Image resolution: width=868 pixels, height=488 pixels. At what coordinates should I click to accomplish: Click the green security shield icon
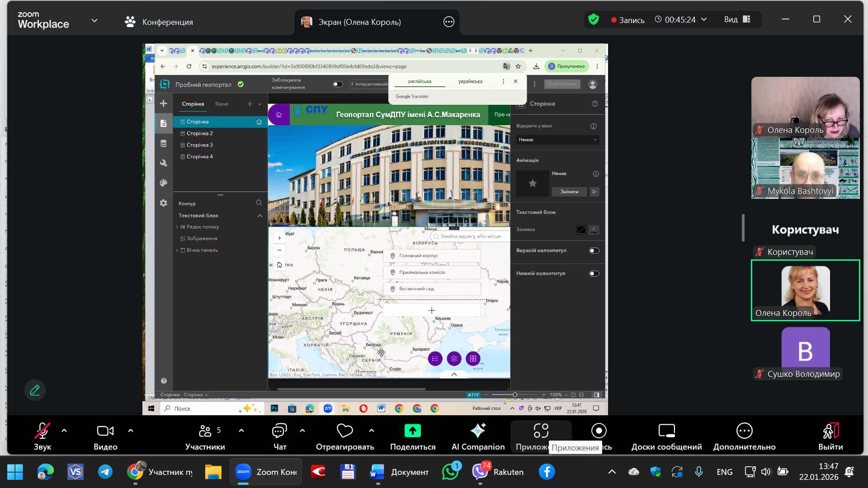coord(594,19)
